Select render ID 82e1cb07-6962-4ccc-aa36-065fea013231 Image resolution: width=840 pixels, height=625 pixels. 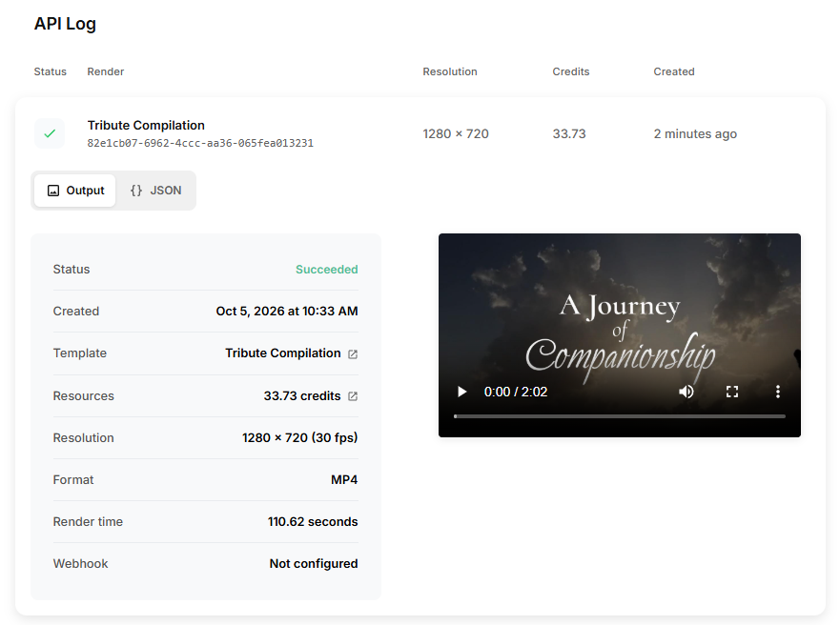[x=200, y=144]
